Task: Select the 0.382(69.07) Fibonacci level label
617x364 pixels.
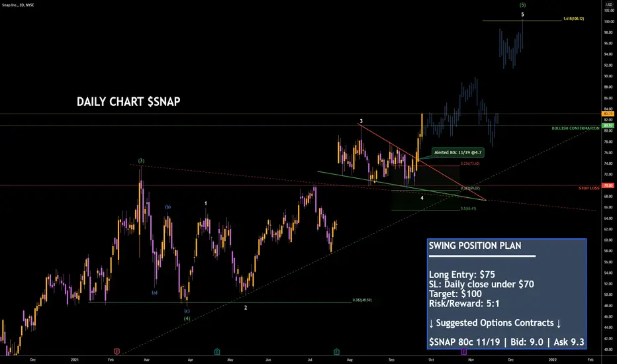Action: click(x=470, y=188)
